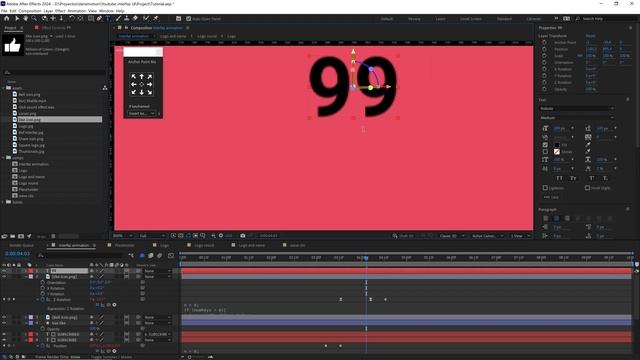Screen dimensions: 640x360
Task: Select the Brush tool
Action: click(118, 18)
